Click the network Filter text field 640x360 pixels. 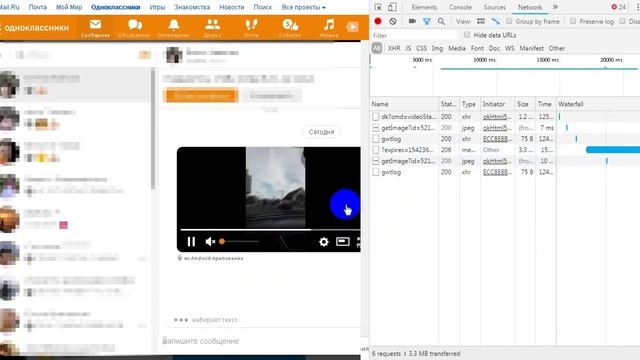(414, 35)
